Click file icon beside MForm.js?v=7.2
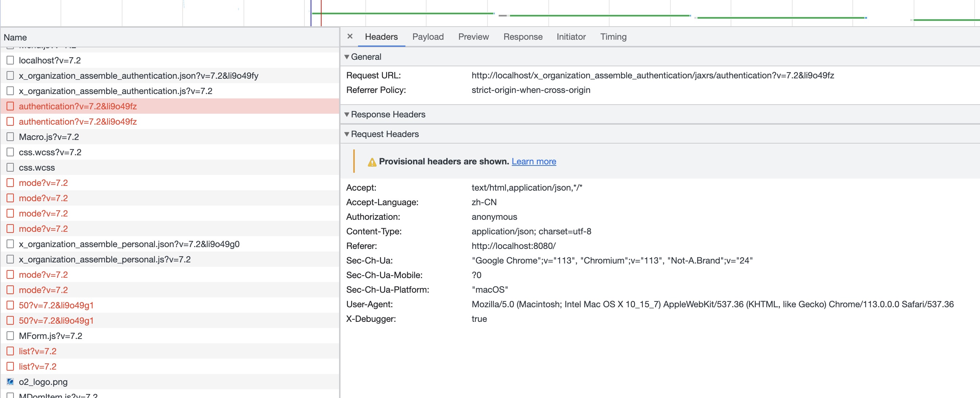Viewport: 980px width, 398px height. (x=10, y=336)
